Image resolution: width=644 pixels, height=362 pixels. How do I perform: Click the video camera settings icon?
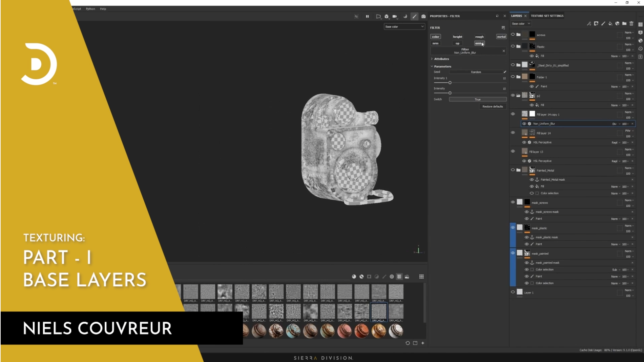tap(395, 16)
